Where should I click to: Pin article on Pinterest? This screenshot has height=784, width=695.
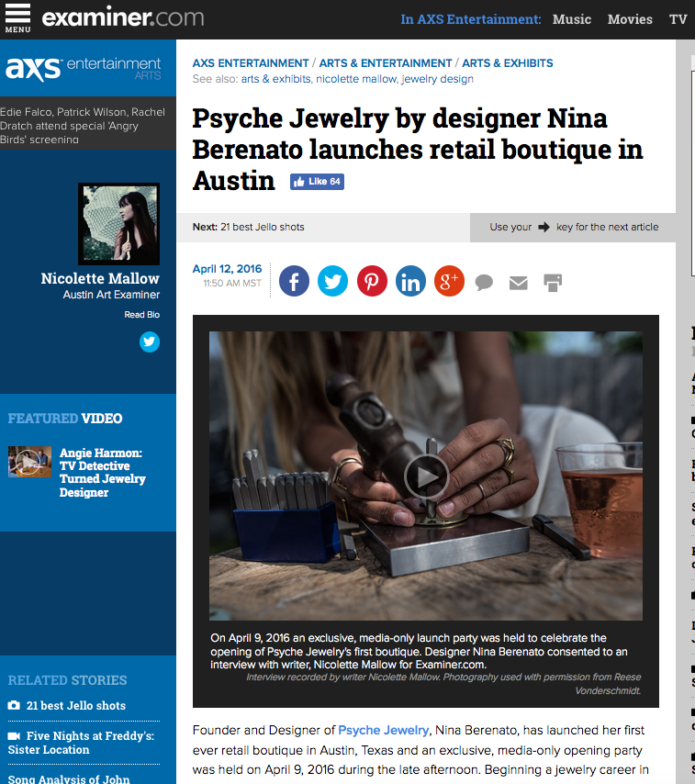(372, 281)
